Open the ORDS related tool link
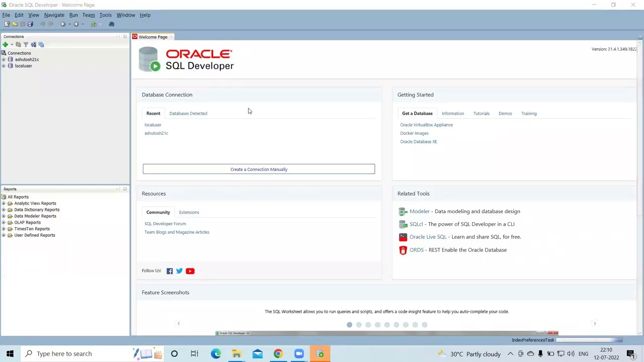The height and width of the screenshot is (362, 644). [x=417, y=250]
